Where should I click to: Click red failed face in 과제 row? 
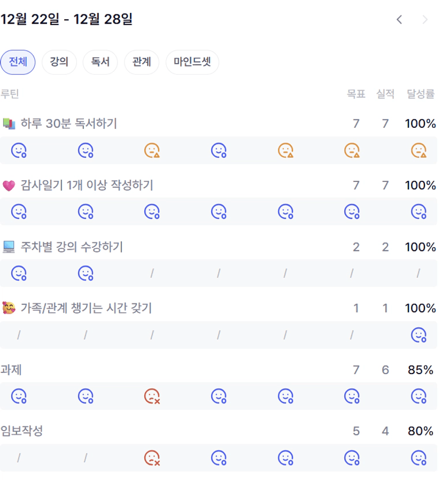tap(152, 396)
